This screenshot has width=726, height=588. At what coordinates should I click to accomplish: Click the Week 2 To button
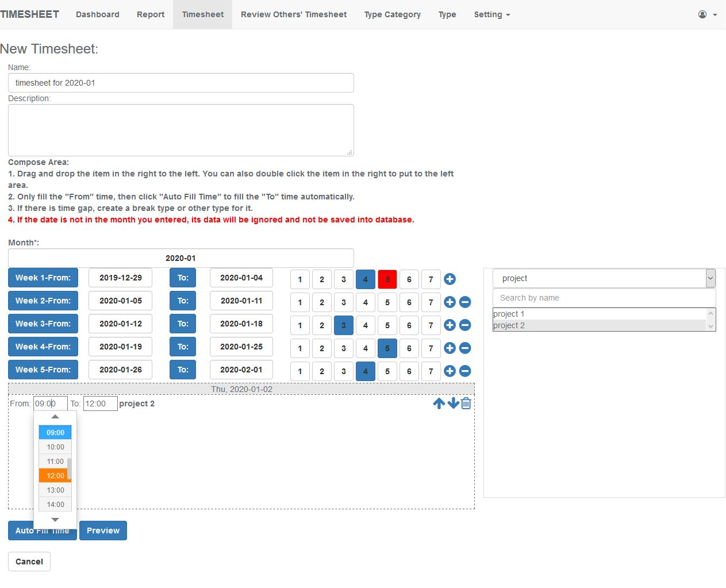(x=183, y=301)
